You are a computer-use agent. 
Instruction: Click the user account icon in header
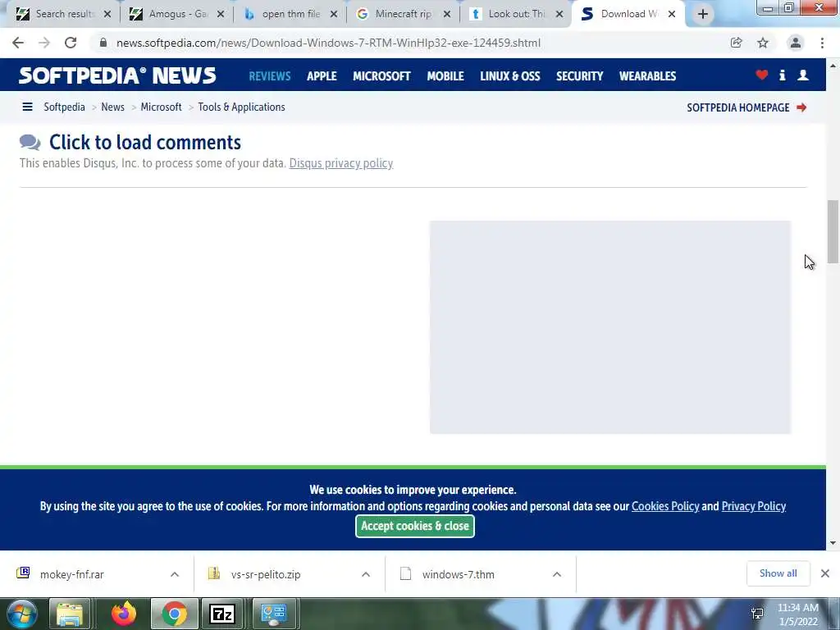click(803, 75)
